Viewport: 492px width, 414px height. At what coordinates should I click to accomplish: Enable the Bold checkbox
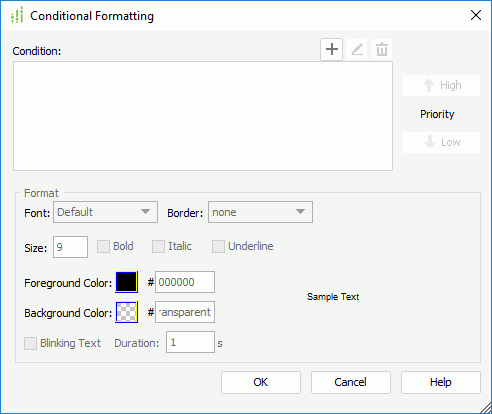pyautogui.click(x=103, y=247)
